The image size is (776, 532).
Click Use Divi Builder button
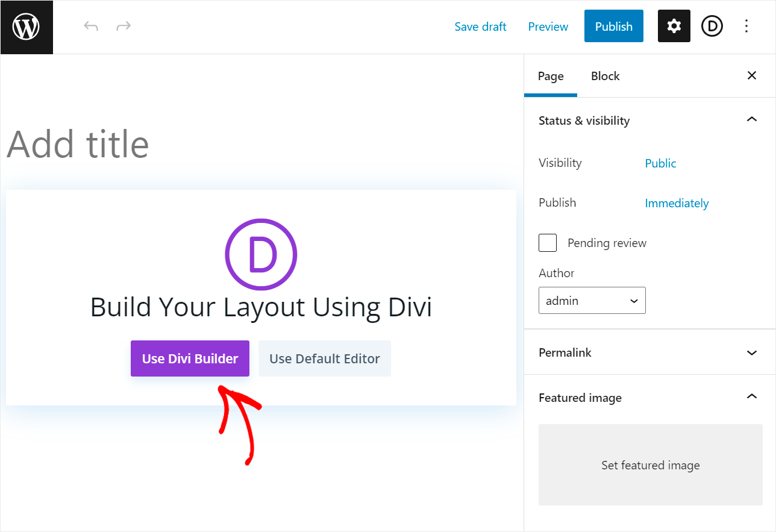point(190,358)
